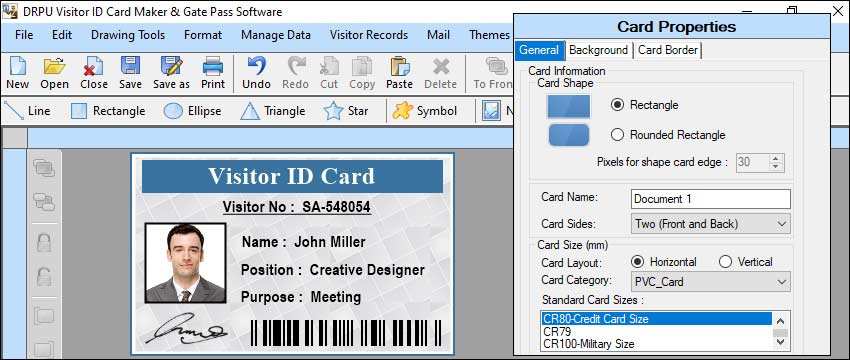850x360 pixels.
Task: Click the image tool icon after Symbol
Action: pos(492,111)
